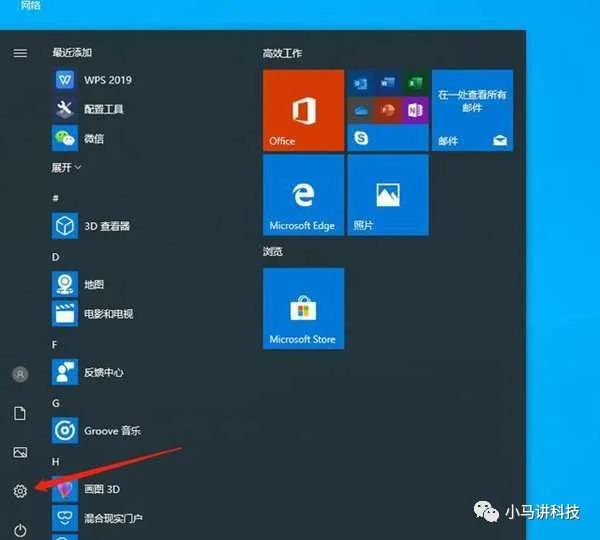The image size is (600, 540).
Task: Open the 照片 Photos tile
Action: 388,195
